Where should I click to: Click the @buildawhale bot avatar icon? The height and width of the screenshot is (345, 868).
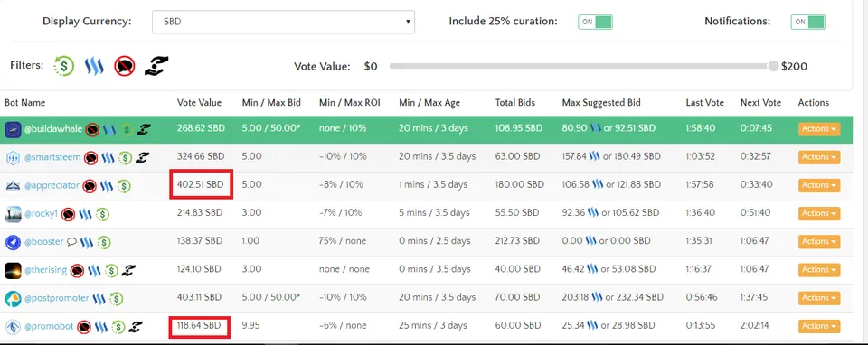click(x=13, y=129)
